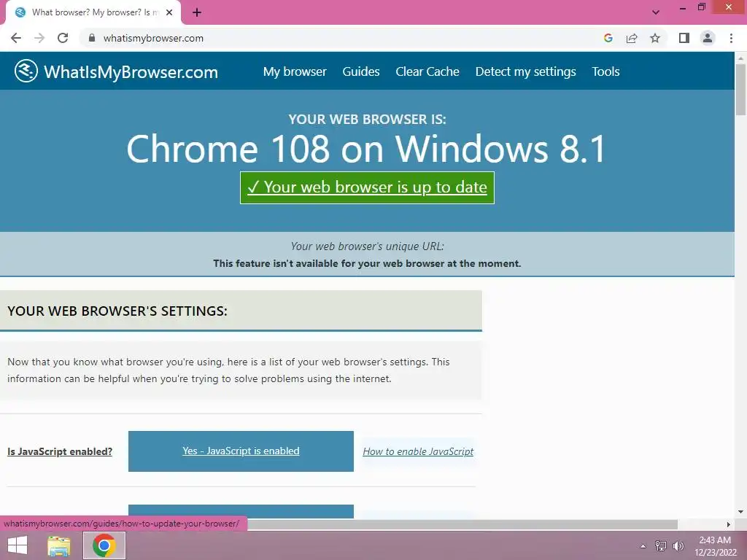The image size is (747, 560).
Task: Bookmark this tab with star icon
Action: coord(655,38)
